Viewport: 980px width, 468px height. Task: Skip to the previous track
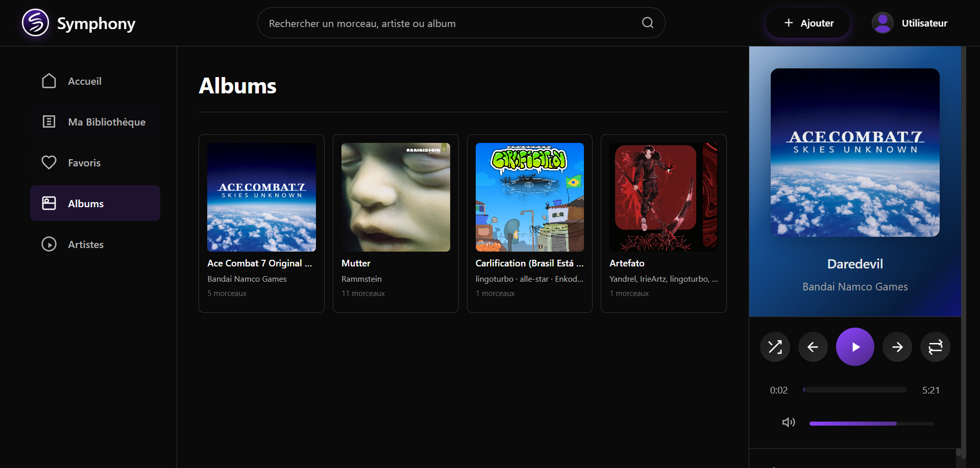pos(813,347)
